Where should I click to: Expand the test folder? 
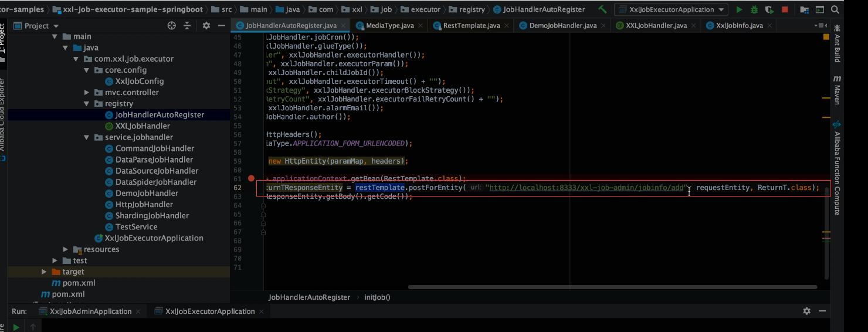tap(55, 260)
